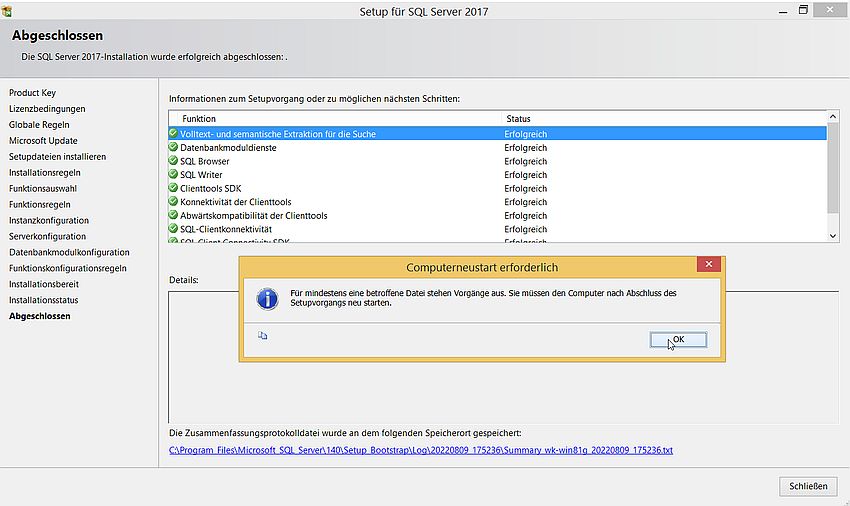Select the Clienttools SDK row
Viewport: 850px width, 506px height.
point(498,188)
